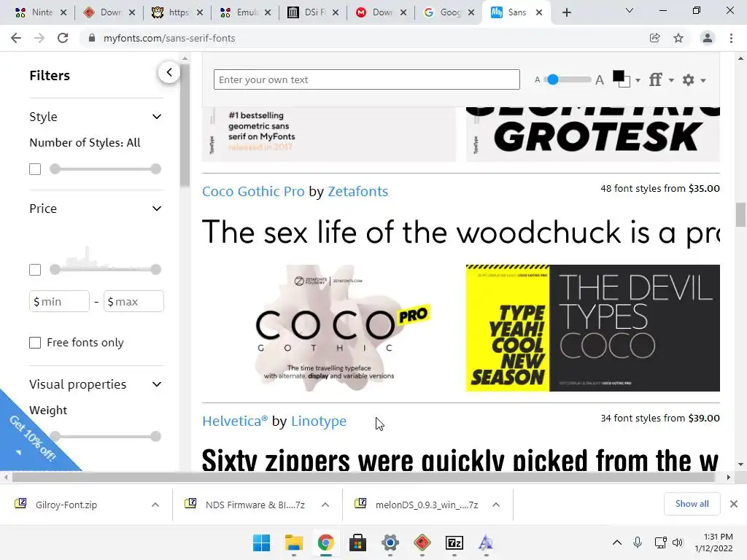Collapse the Price filter section

tap(157, 209)
